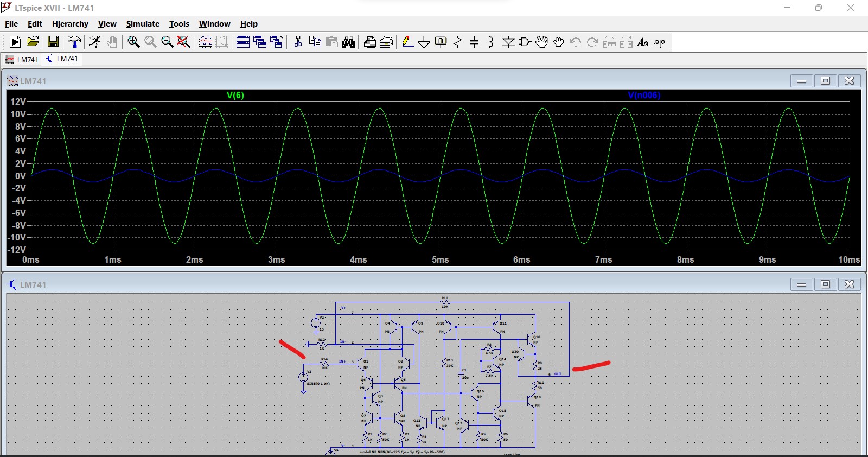Select the Place Text Aa tool
This screenshot has height=457, width=868.
click(643, 42)
